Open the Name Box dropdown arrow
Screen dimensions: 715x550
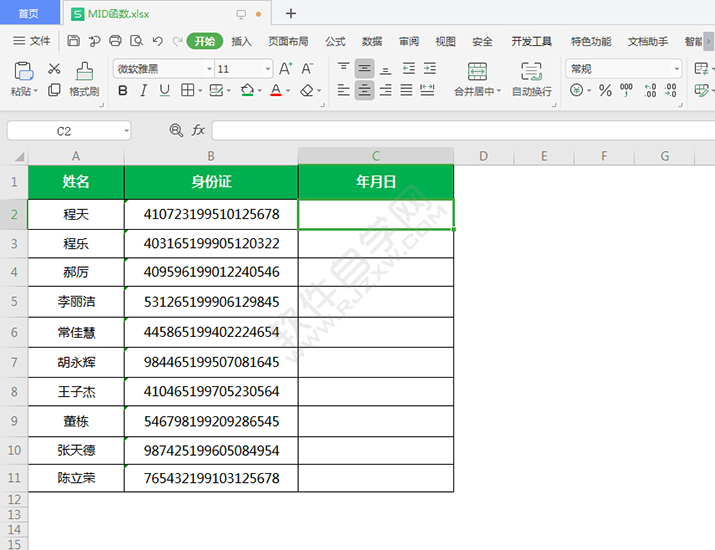point(126,131)
